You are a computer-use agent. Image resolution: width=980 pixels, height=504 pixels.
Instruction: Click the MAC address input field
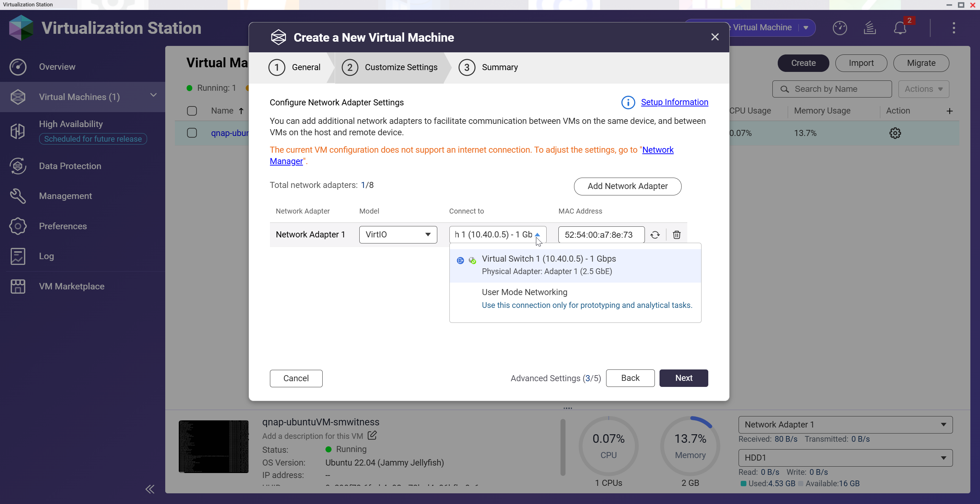click(x=601, y=235)
